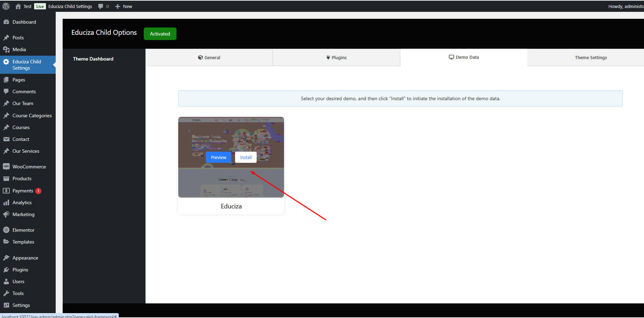The width and height of the screenshot is (644, 318).
Task: Click the Analytics bar chart icon
Action: point(6,202)
